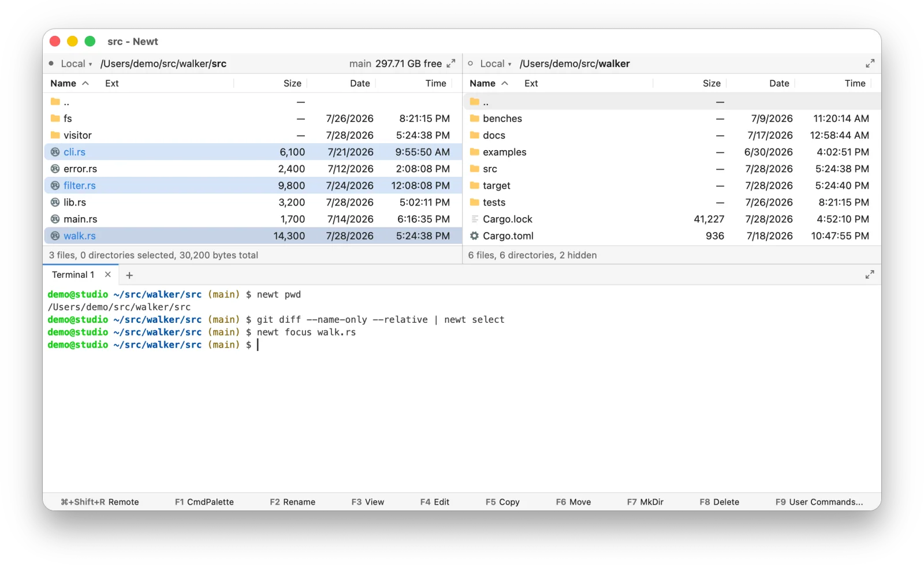The height and width of the screenshot is (567, 924).
Task: Click the expand icon in the left pane header
Action: coord(451,64)
